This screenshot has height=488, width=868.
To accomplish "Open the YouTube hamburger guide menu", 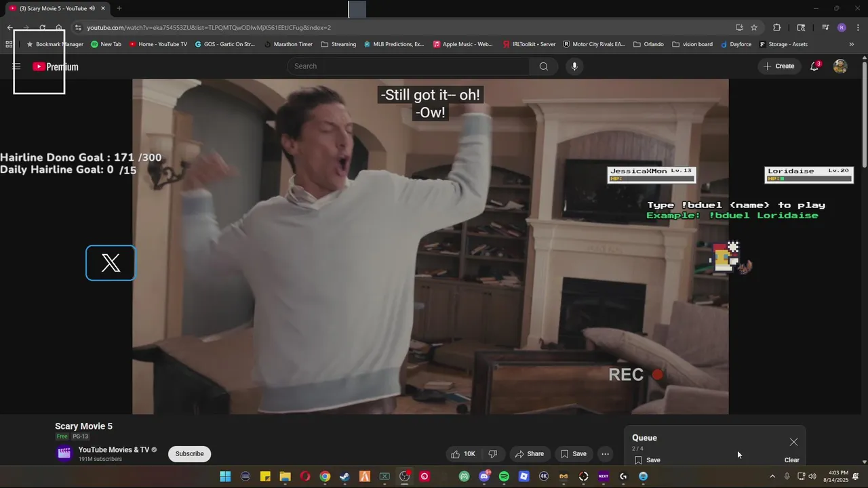I will 16,66.
